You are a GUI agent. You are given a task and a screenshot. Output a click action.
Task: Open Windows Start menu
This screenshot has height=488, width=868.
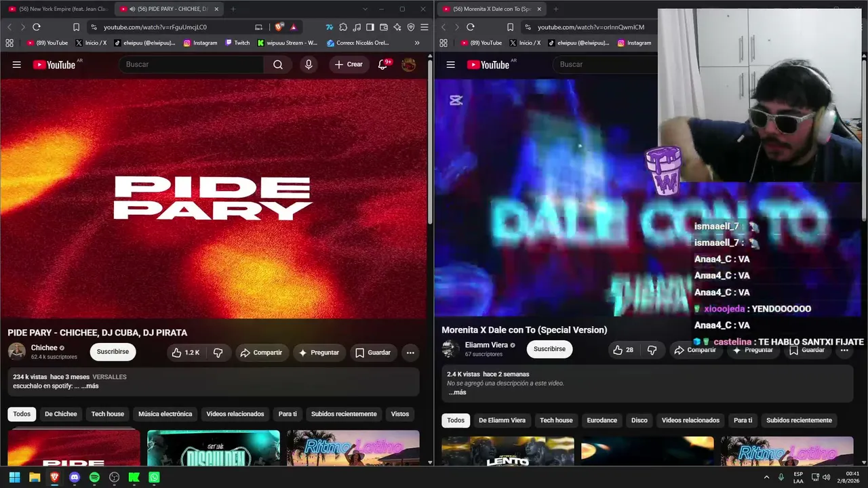pyautogui.click(x=14, y=477)
